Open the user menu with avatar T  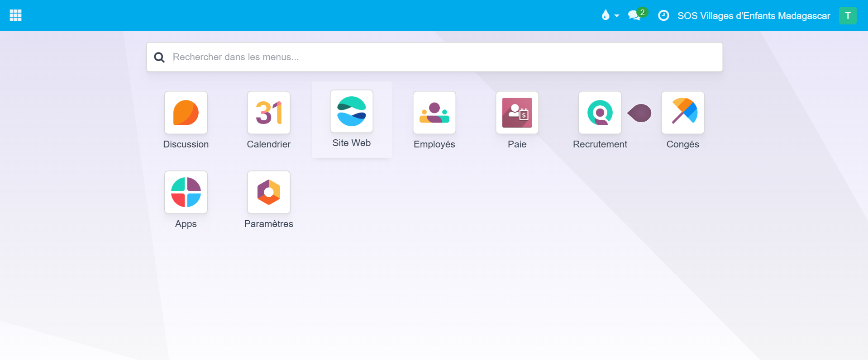tap(848, 15)
